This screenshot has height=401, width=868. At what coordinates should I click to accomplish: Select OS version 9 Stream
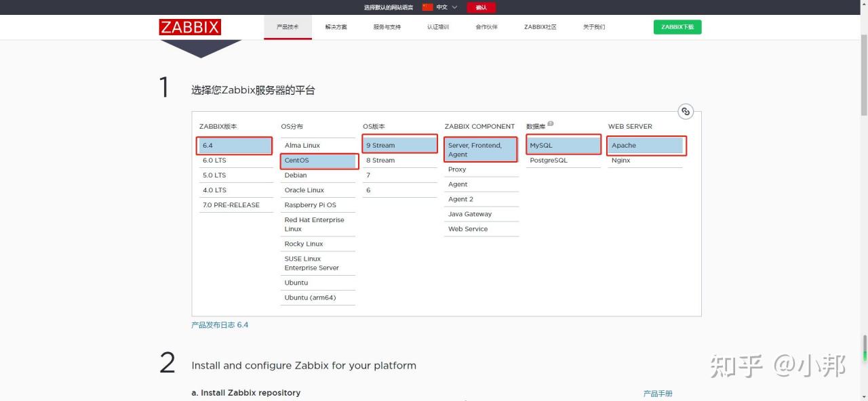(x=399, y=146)
